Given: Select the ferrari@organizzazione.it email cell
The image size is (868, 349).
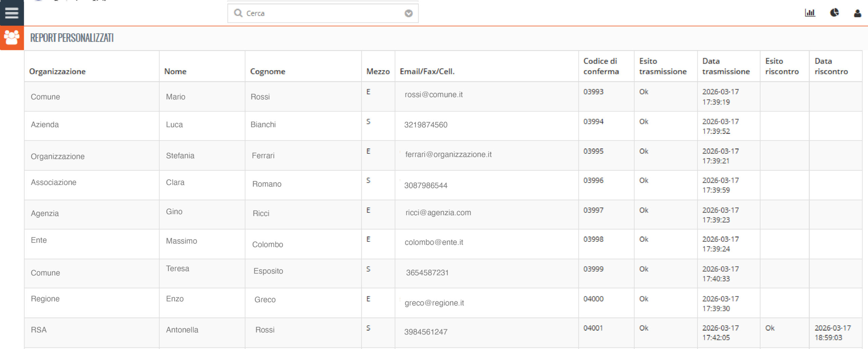Looking at the screenshot, I should (448, 154).
